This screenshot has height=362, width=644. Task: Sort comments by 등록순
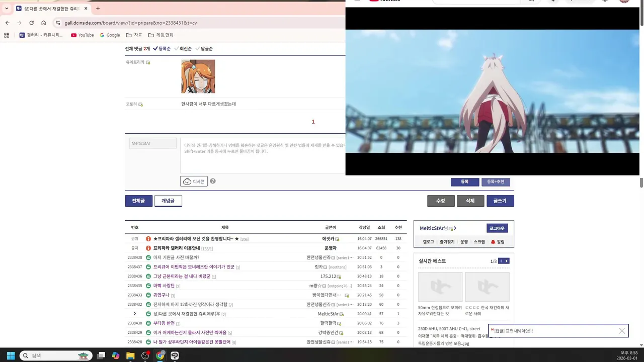pyautogui.click(x=162, y=49)
